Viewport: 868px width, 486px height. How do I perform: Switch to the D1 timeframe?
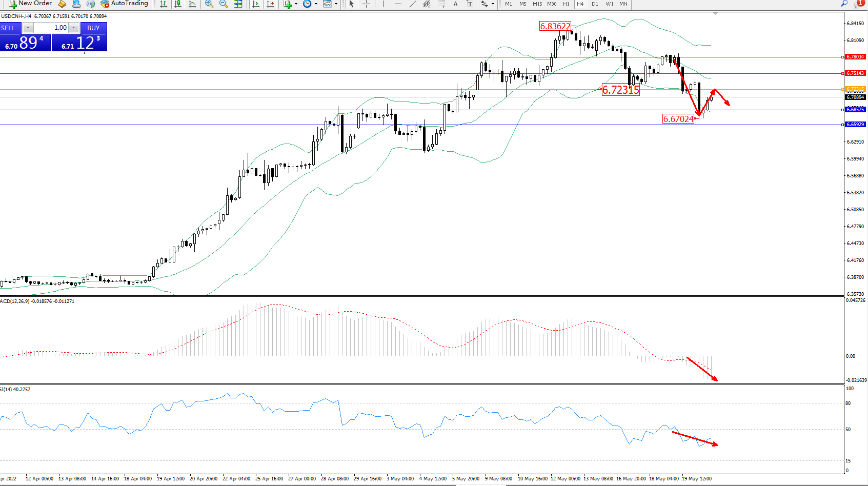(x=595, y=4)
